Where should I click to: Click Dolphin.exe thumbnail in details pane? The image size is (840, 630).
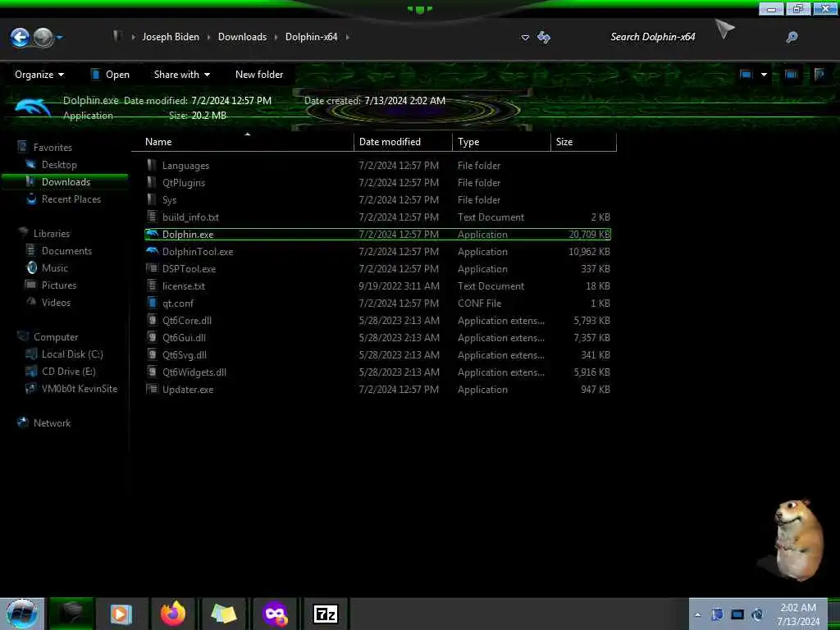coord(33,107)
